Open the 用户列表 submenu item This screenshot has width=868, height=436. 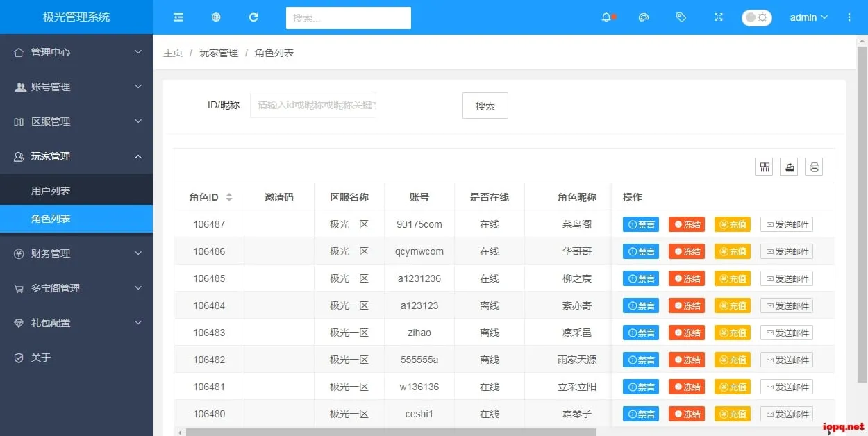pos(76,191)
